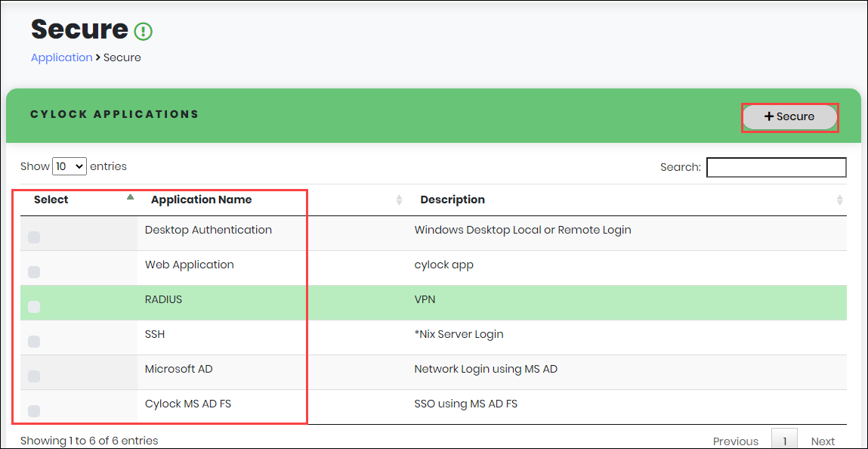Select the Microsoft AD name cell
Image resolution: width=868 pixels, height=449 pixels.
click(x=179, y=370)
